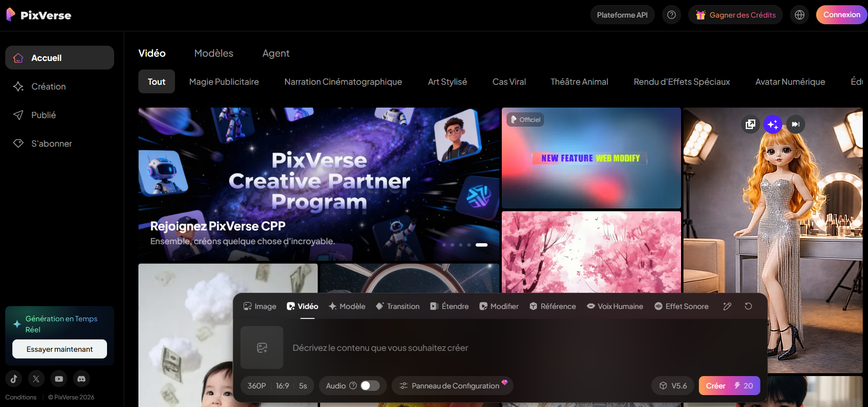868x407 pixels.
Task: Open the Conditions link
Action: (x=21, y=397)
